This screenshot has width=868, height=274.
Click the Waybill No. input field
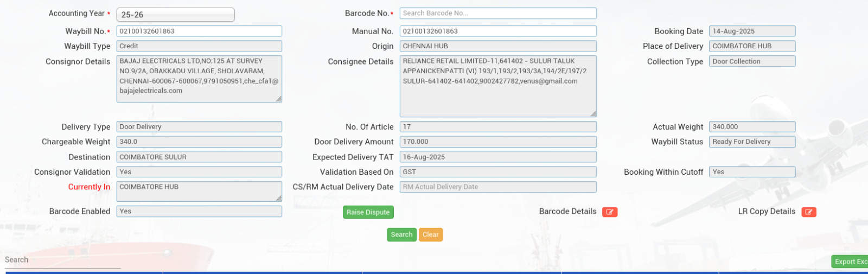pos(199,31)
